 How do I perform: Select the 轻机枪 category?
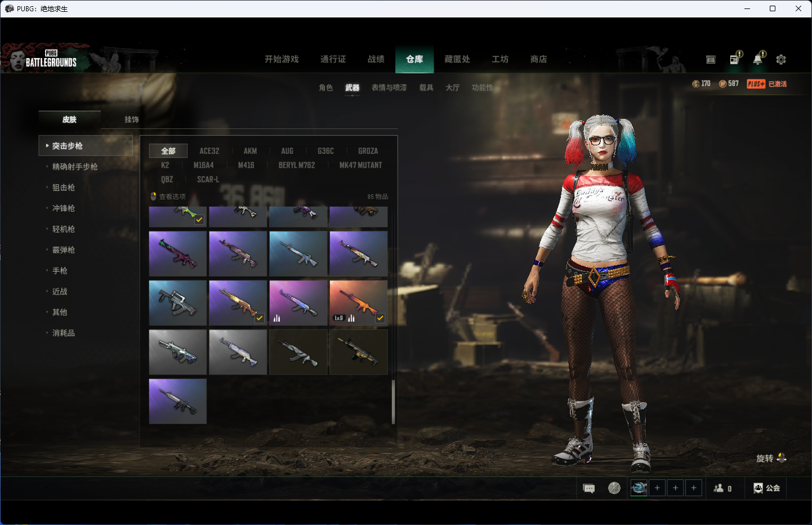(x=64, y=229)
